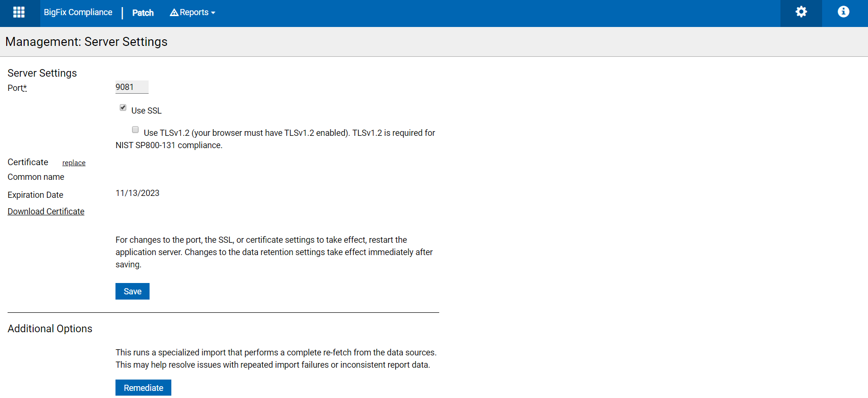This screenshot has width=868, height=398.
Task: Open the settings gear menu
Action: [x=801, y=12]
